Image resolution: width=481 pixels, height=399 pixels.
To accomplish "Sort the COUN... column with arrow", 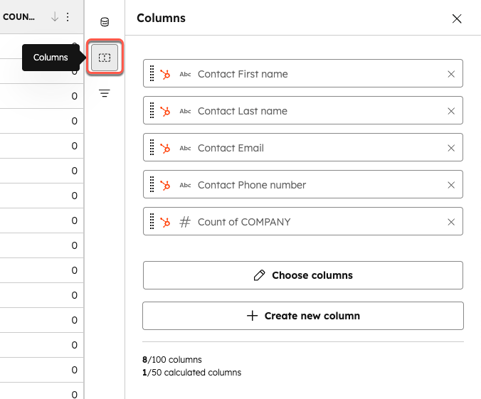I will pos(55,17).
